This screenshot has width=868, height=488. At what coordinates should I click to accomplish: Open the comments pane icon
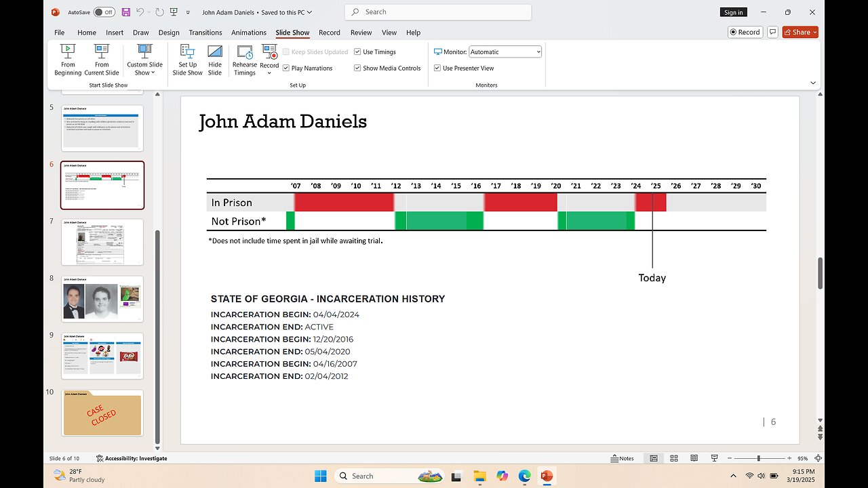click(773, 32)
